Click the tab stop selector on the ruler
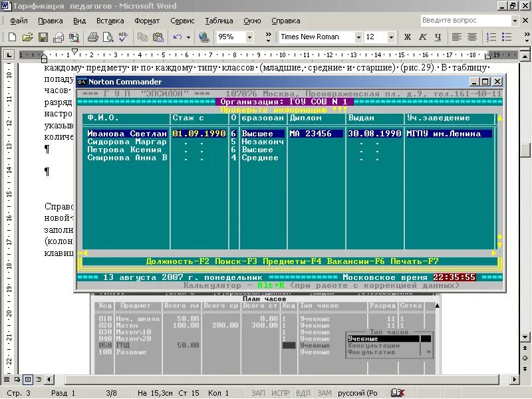Screen dimensions: 532x399 [9, 55]
